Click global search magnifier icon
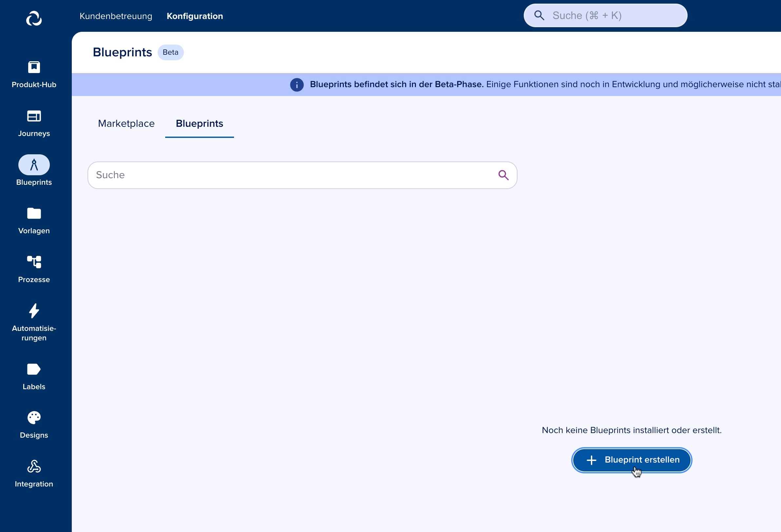This screenshot has height=532, width=781. (x=539, y=15)
